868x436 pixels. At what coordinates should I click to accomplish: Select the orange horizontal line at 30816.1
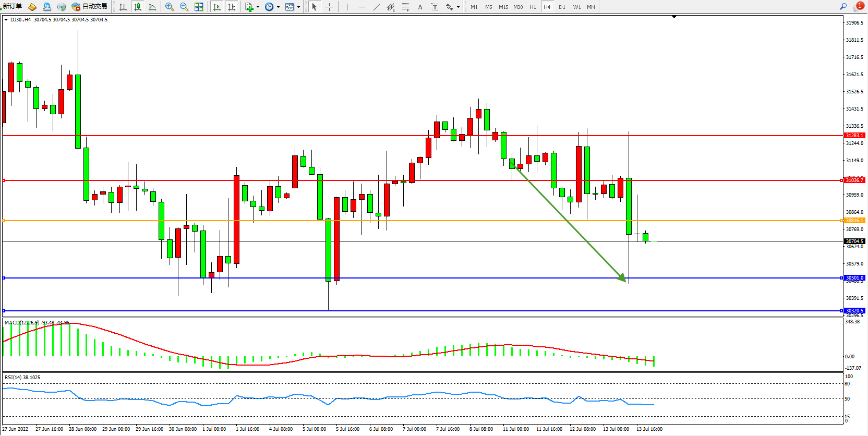coord(417,221)
